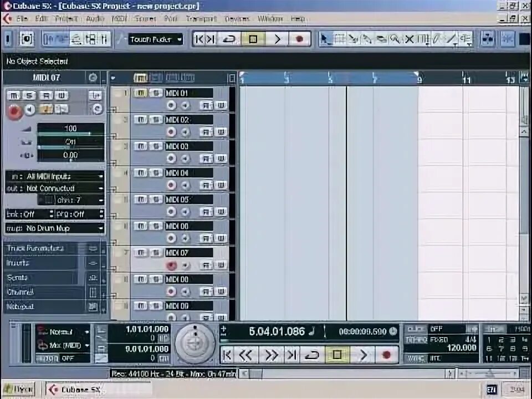Click Rewind in the transport panel

click(246, 355)
